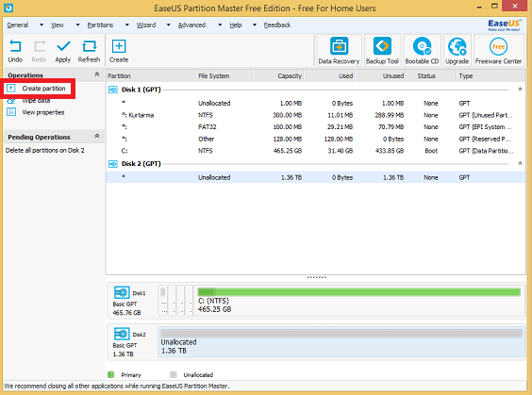The width and height of the screenshot is (532, 395).
Task: Expand the dropdown arrow after General
Action: coord(42,25)
